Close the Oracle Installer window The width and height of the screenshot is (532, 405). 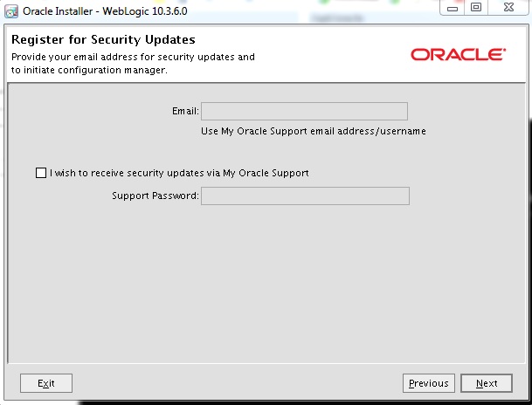coord(507,9)
